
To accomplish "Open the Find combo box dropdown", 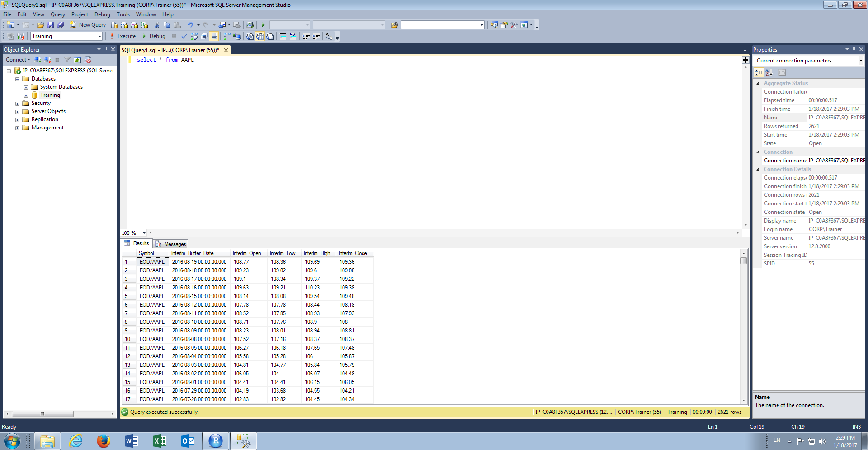I will 481,25.
